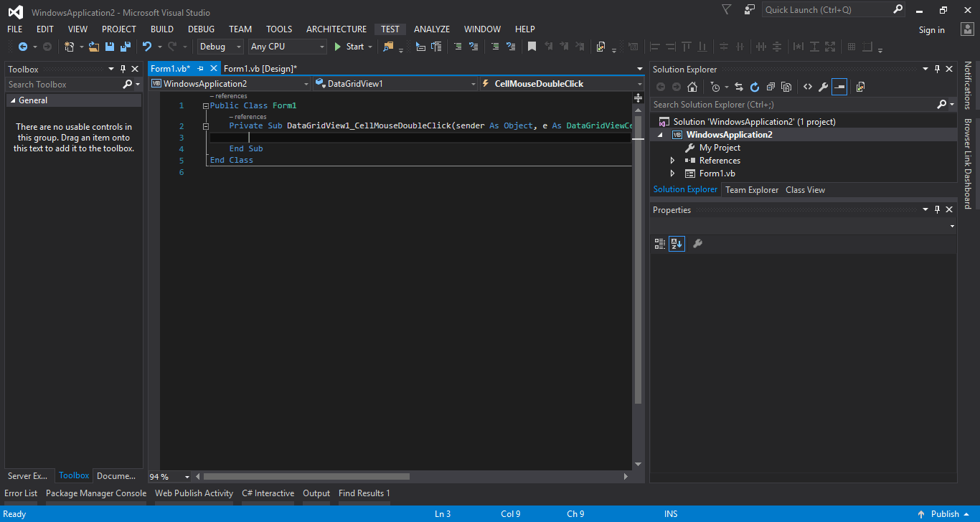
Task: Collapse the Public Class Form1 code region
Action: 205,106
